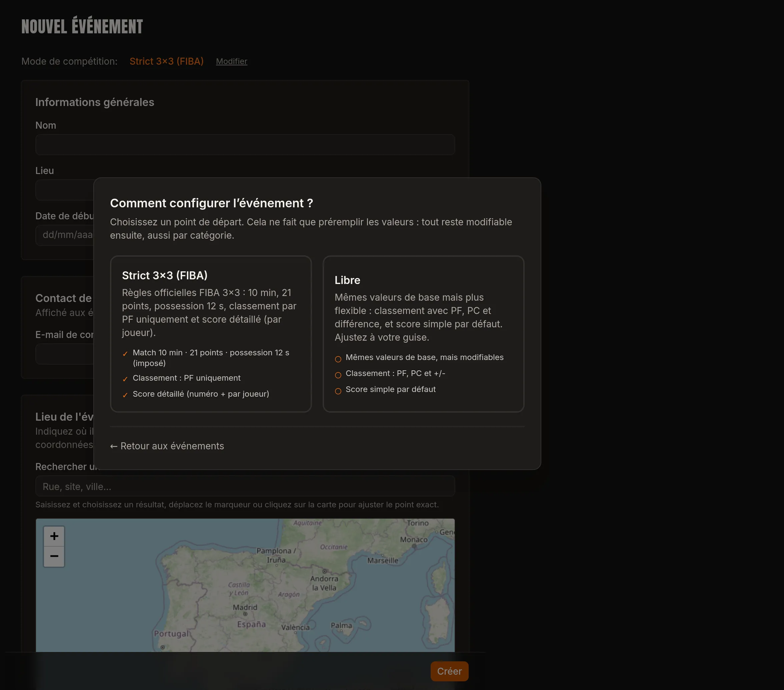This screenshot has height=690, width=784.
Task: Click 'Informations générales' section heading
Action: [x=95, y=102]
